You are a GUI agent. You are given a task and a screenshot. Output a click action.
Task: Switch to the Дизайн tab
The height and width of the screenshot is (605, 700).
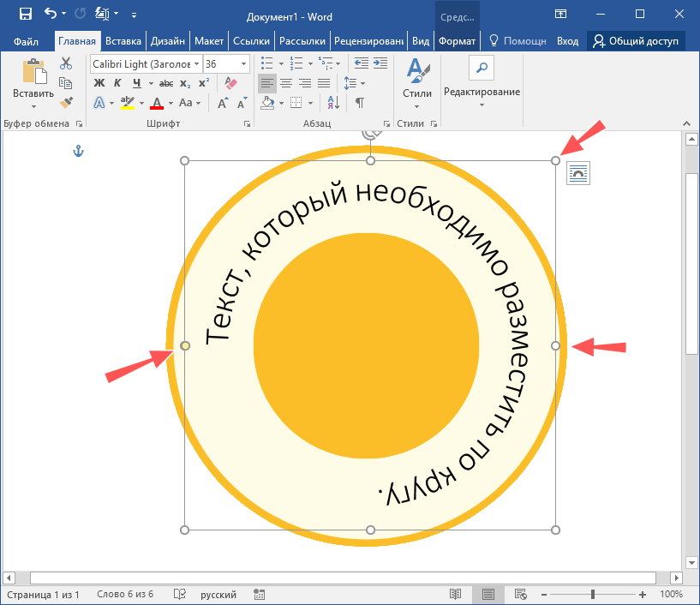click(168, 41)
